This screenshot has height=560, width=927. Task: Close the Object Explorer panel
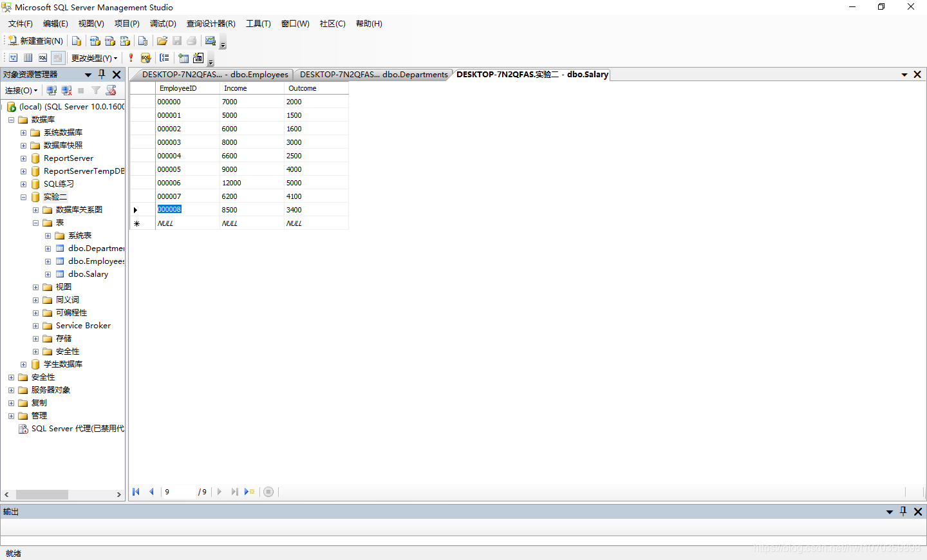click(117, 75)
